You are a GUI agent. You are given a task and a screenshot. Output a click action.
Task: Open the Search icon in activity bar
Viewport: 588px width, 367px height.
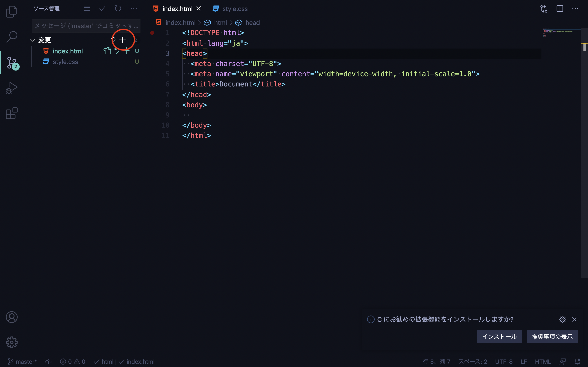click(x=11, y=37)
